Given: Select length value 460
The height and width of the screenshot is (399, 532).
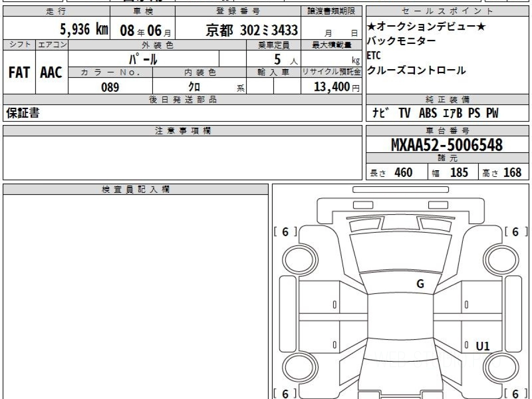Looking at the screenshot, I should [x=403, y=172].
